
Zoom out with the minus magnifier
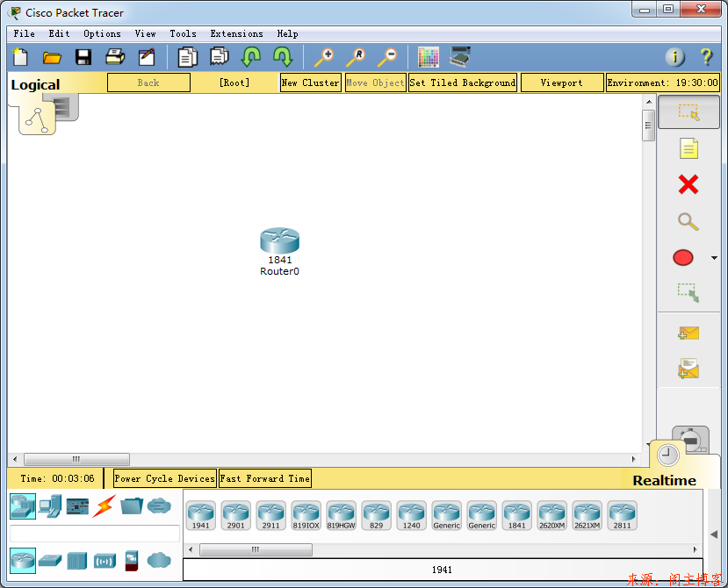[x=387, y=57]
